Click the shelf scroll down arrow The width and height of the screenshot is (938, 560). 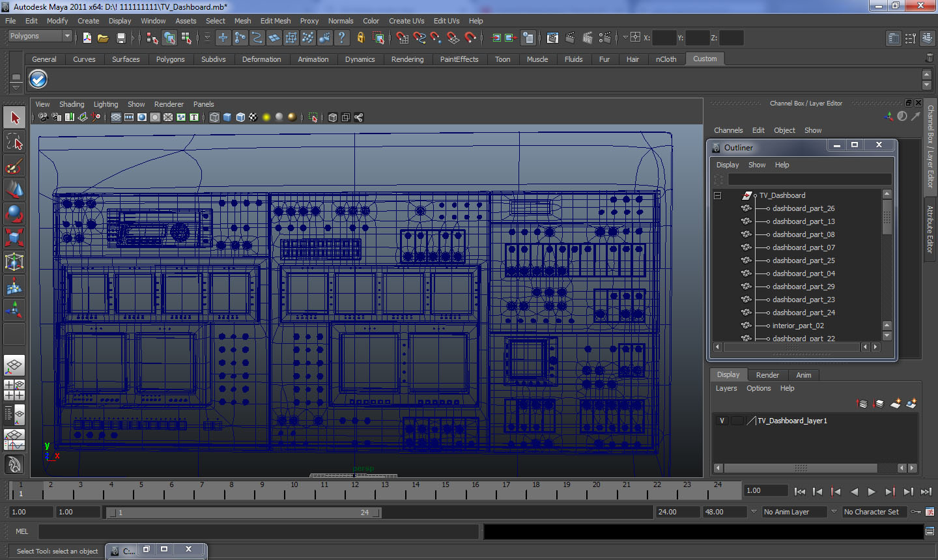(927, 85)
